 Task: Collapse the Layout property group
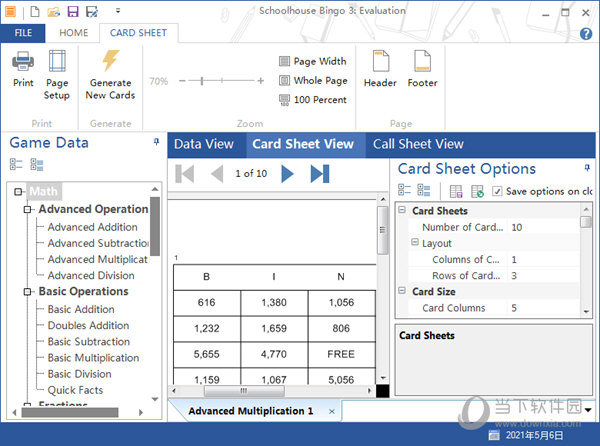415,242
